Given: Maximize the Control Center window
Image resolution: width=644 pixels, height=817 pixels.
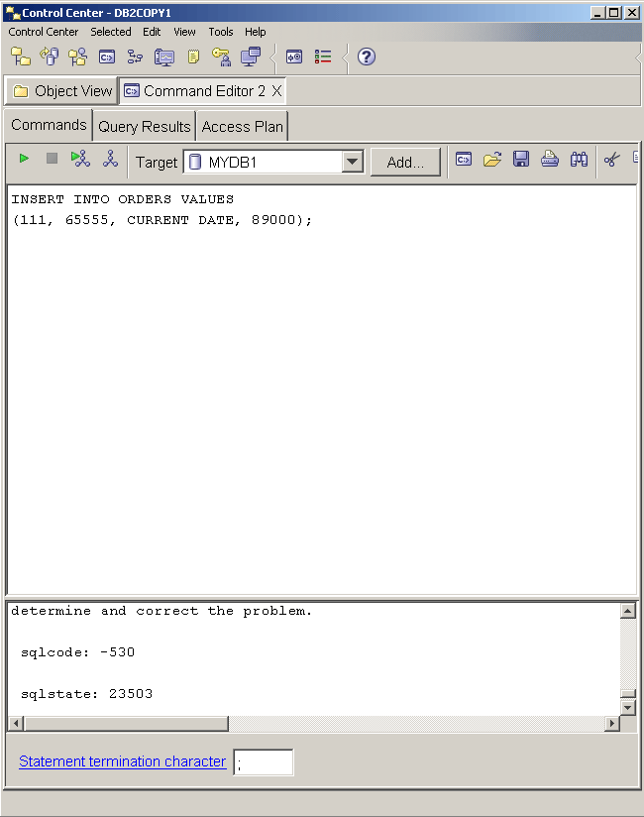Looking at the screenshot, I should click(x=614, y=13).
